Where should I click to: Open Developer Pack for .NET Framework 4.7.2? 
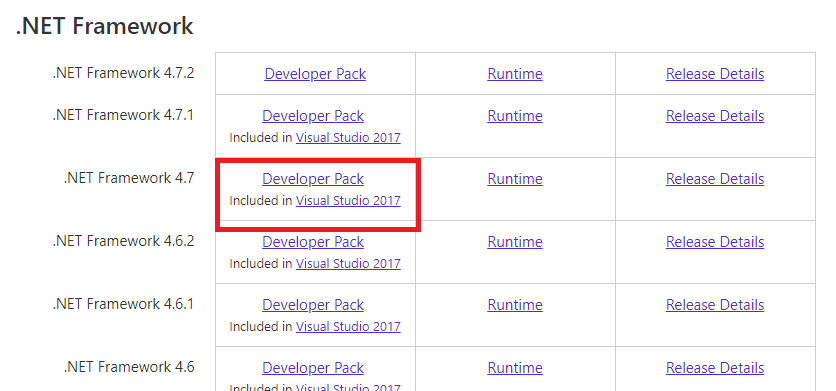(x=315, y=74)
